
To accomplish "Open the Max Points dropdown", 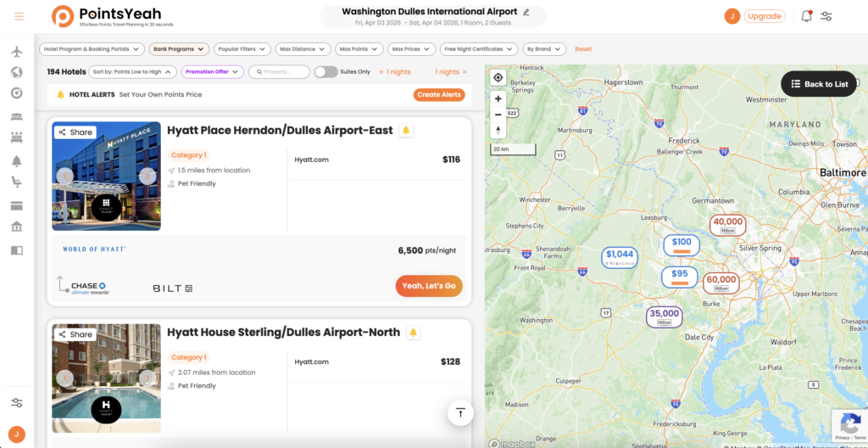I will coord(359,49).
